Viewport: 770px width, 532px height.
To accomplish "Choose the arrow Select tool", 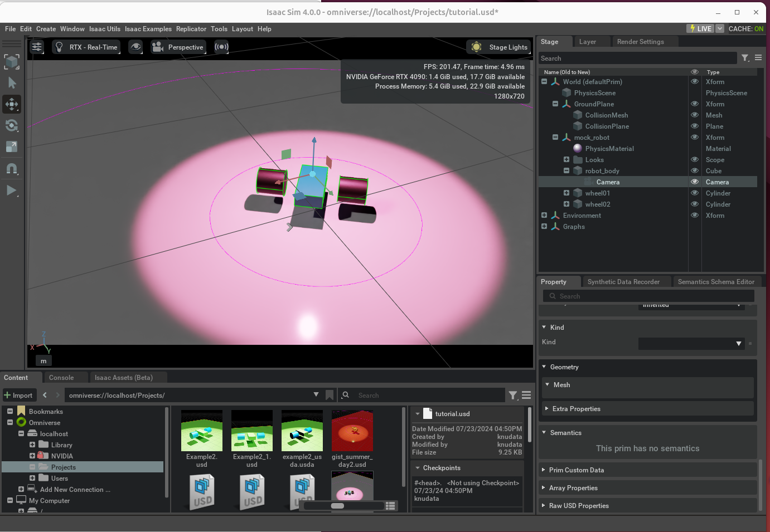I will pyautogui.click(x=12, y=83).
